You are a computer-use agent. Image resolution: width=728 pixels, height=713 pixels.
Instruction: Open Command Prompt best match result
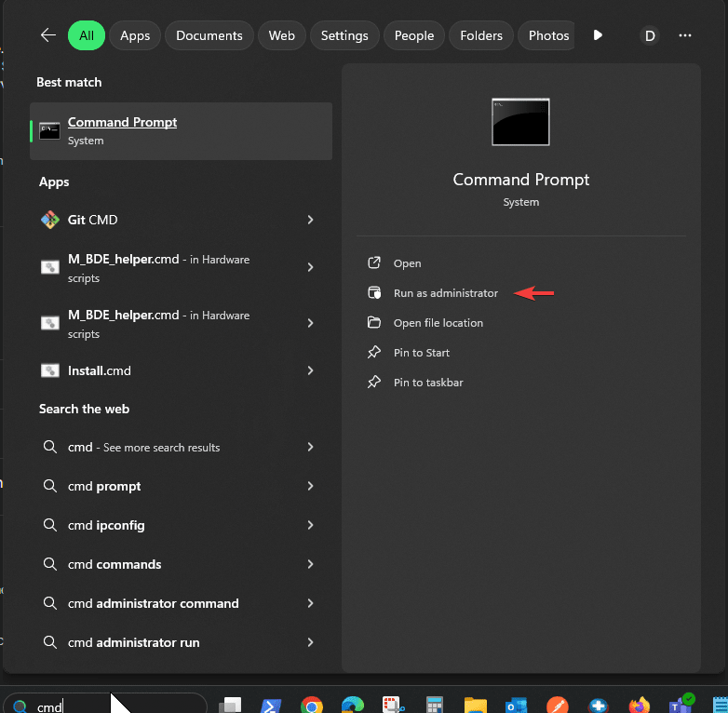pyautogui.click(x=182, y=131)
